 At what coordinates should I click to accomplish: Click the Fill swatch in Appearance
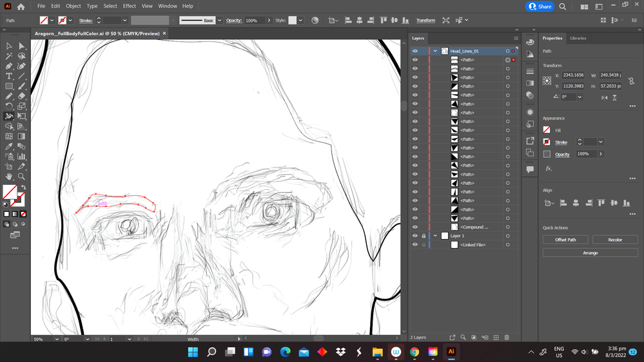point(547,130)
